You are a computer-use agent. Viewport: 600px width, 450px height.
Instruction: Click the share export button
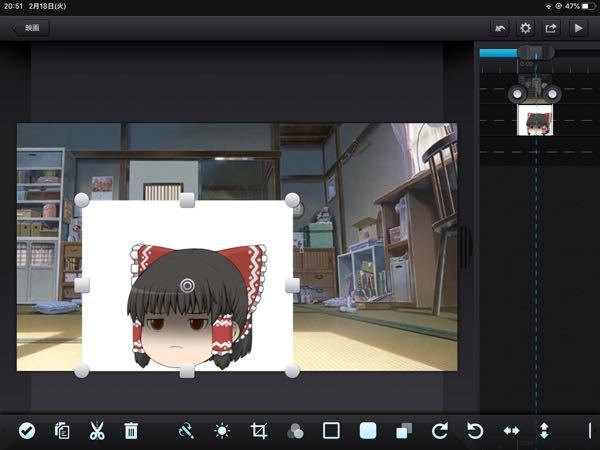tap(551, 28)
